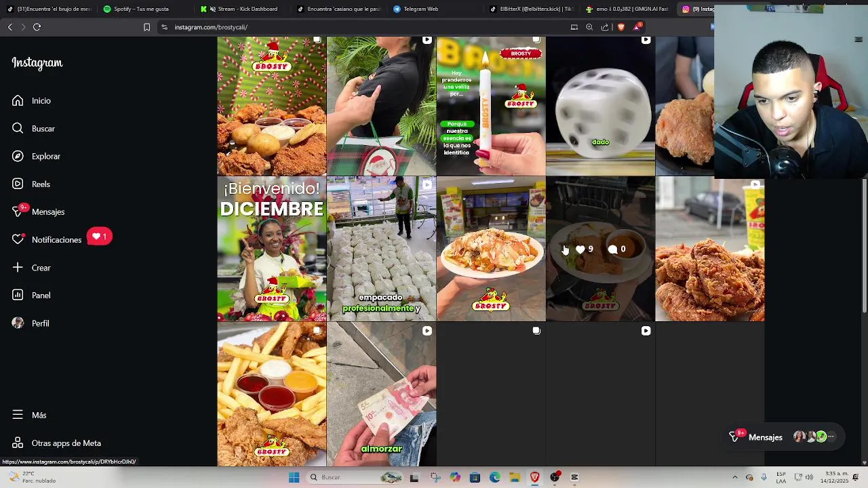868x488 pixels.
Task: Open the 'almorzar' banknotes reel
Action: point(381,394)
